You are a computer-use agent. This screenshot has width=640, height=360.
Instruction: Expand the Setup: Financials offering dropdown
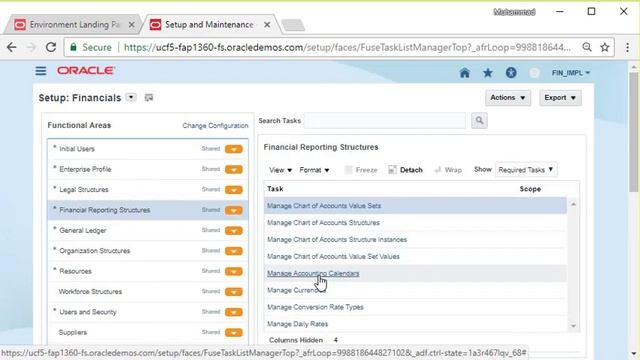(x=131, y=98)
